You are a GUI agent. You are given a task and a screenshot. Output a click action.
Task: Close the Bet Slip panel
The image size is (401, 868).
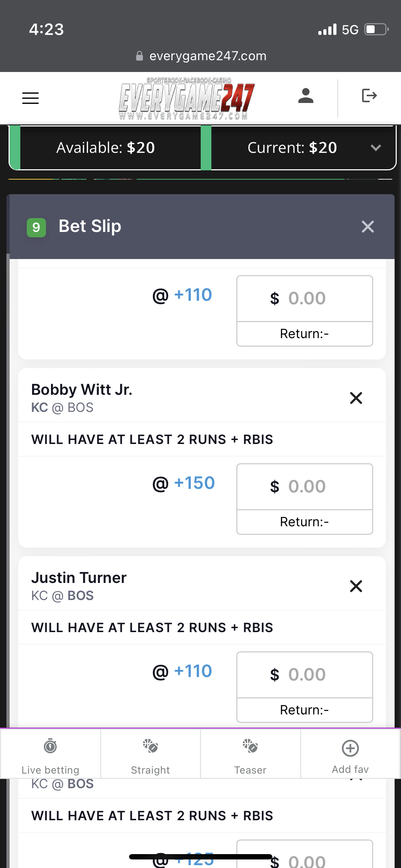click(367, 227)
